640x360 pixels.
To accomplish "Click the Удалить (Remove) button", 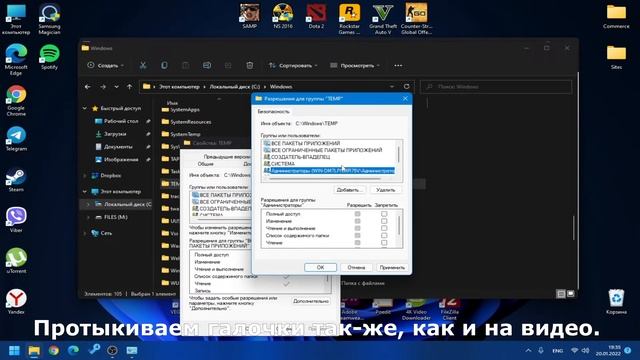I will pyautogui.click(x=386, y=190).
